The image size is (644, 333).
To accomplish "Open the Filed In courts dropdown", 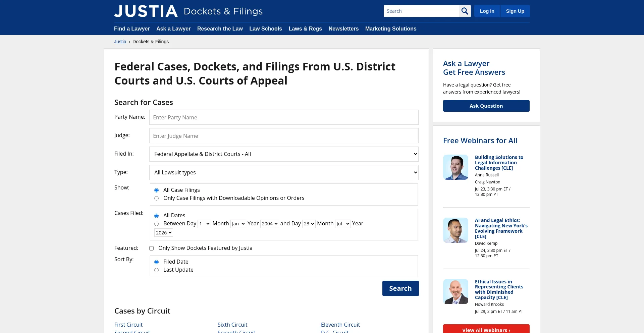I will [284, 154].
